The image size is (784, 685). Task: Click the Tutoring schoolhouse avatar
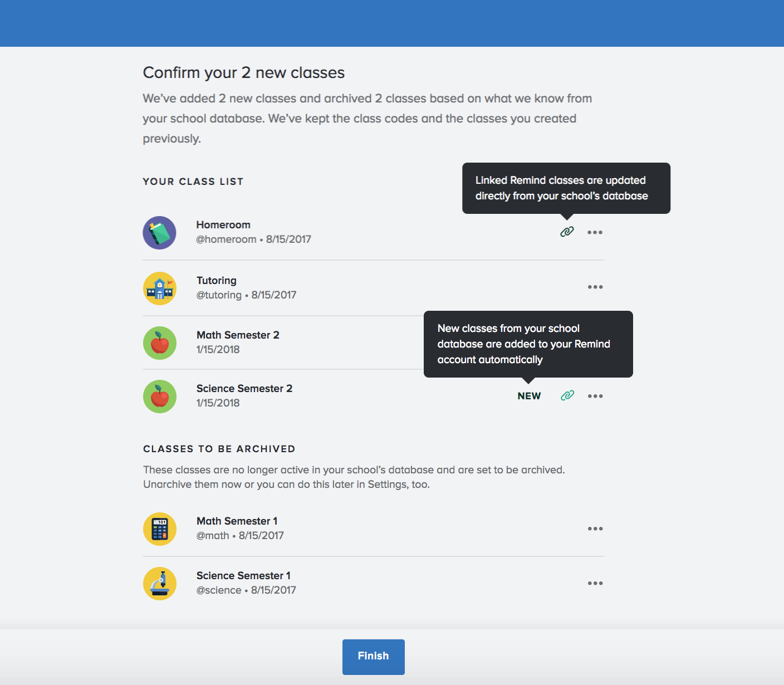point(160,288)
